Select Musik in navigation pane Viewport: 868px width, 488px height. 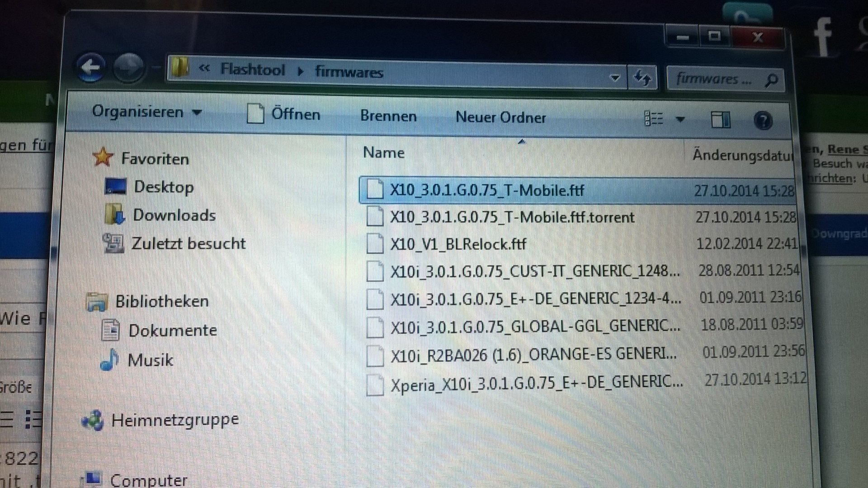150,360
